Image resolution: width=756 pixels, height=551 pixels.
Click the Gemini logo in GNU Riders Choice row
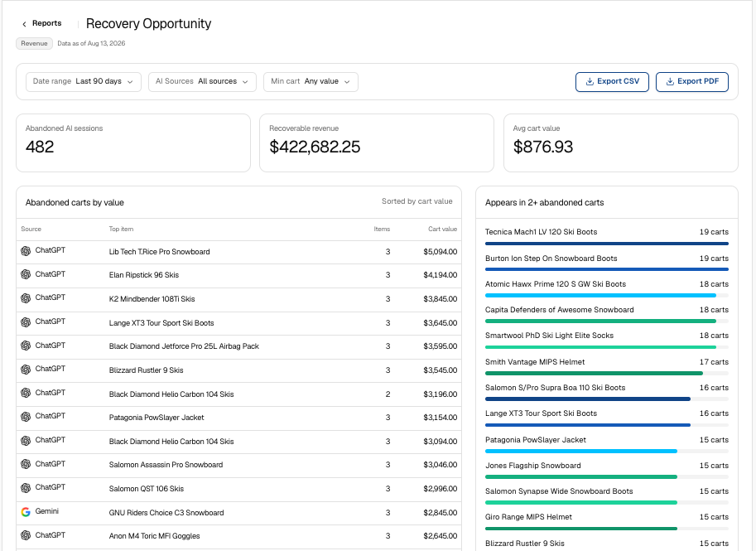tap(26, 511)
